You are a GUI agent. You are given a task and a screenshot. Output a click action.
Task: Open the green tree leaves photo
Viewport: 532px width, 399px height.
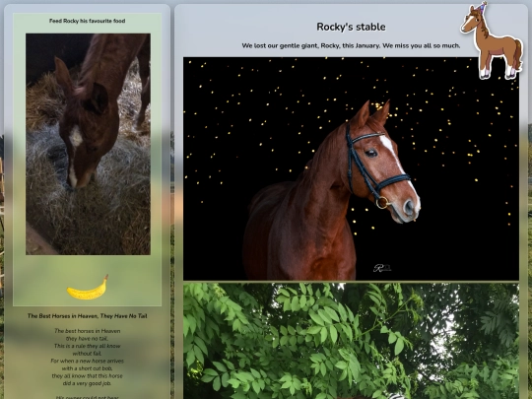(351, 341)
